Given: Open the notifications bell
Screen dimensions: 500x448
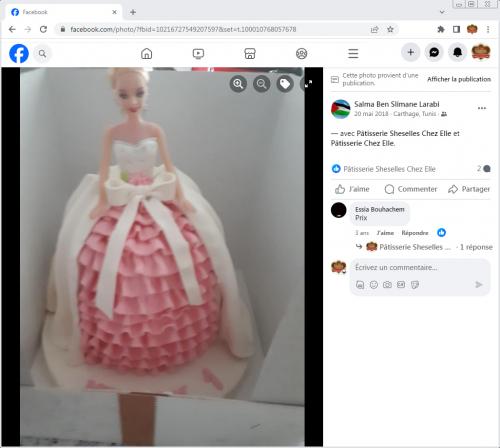Looking at the screenshot, I should (x=457, y=52).
